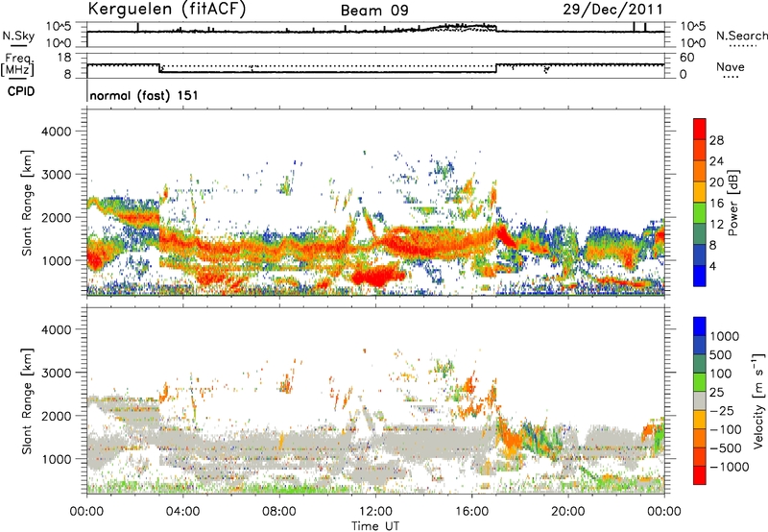This screenshot has width=768, height=532.
Task: Click the '18' frequency axis tick label
Action: 64,58
